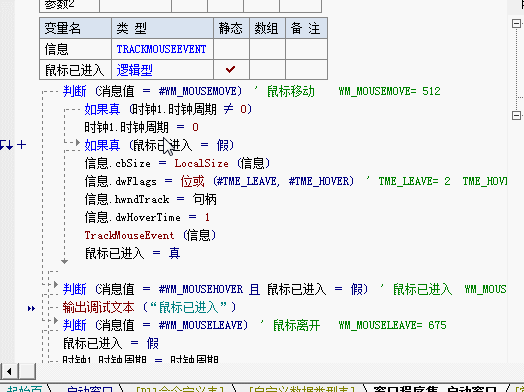
Task: Select the 备 注 column header
Action: 306,28
